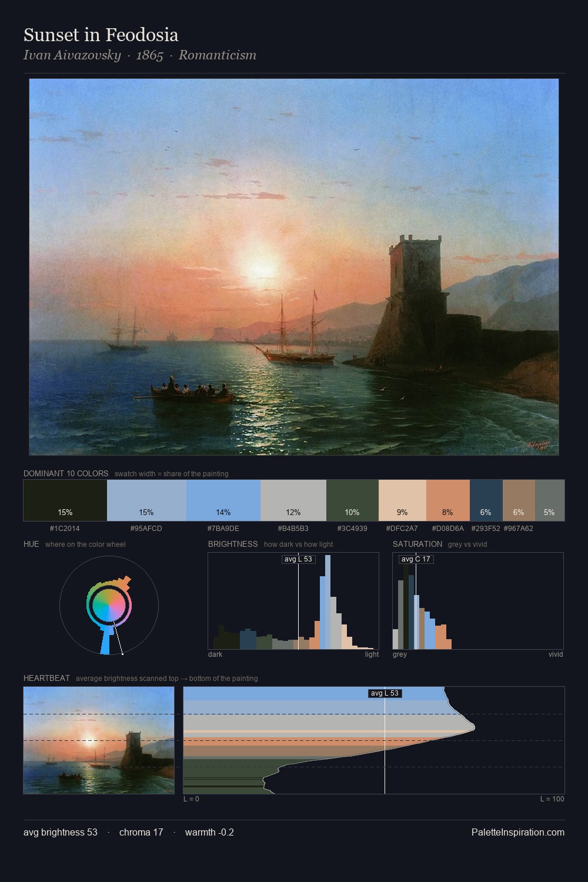
Task: Click the "vivid" axis label
Action: pos(556,654)
